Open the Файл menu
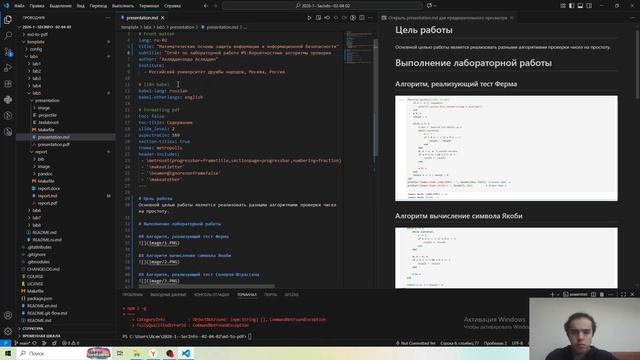 [x=19, y=6]
